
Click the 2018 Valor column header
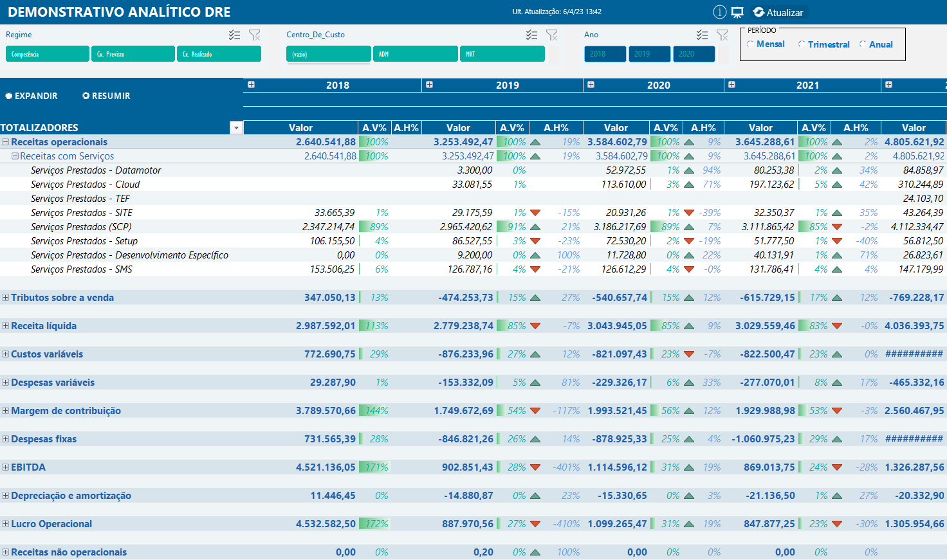(x=300, y=128)
